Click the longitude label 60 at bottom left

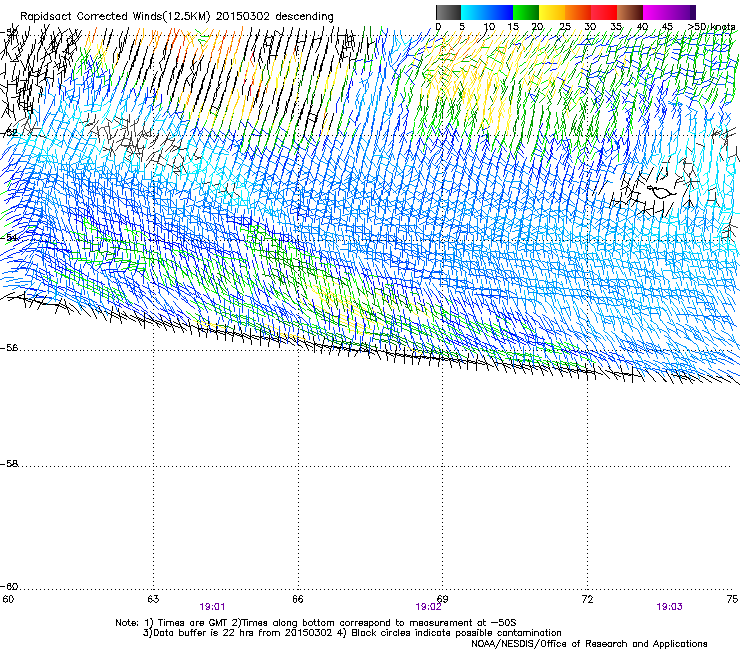[x=8, y=599]
